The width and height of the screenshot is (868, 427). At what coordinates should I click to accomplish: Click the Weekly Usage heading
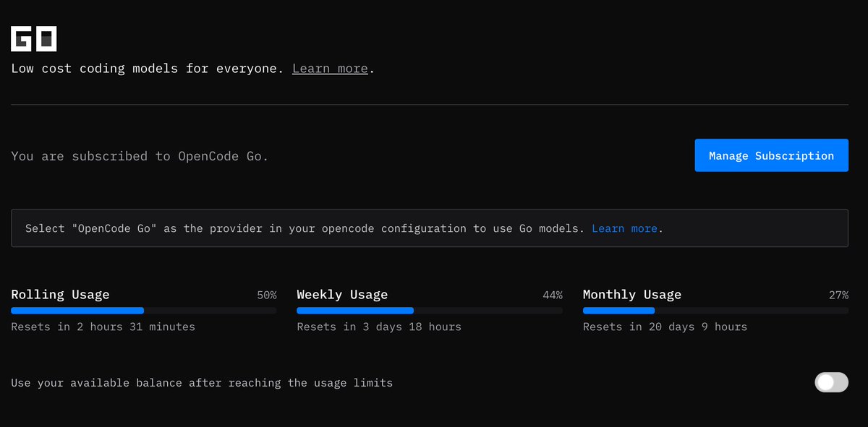(342, 295)
